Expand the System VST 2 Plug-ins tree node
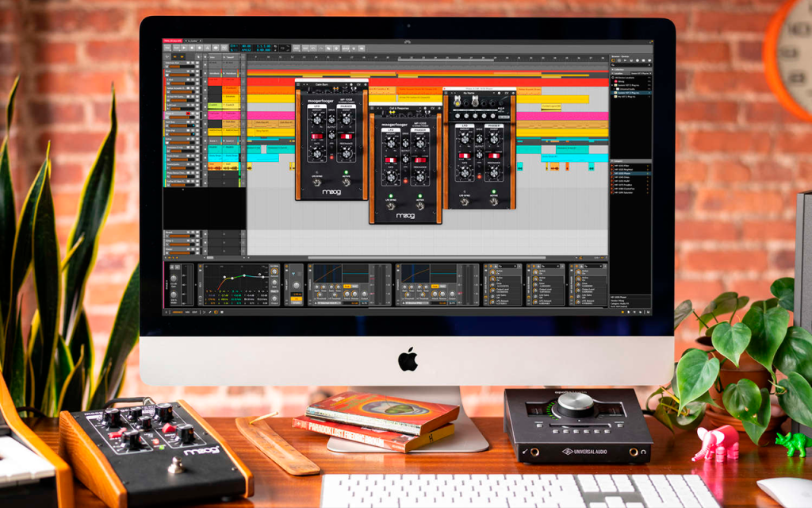812x508 pixels. click(612, 85)
